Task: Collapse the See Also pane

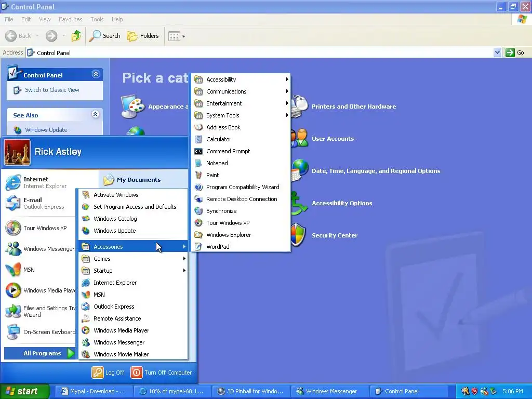Action: (x=96, y=114)
